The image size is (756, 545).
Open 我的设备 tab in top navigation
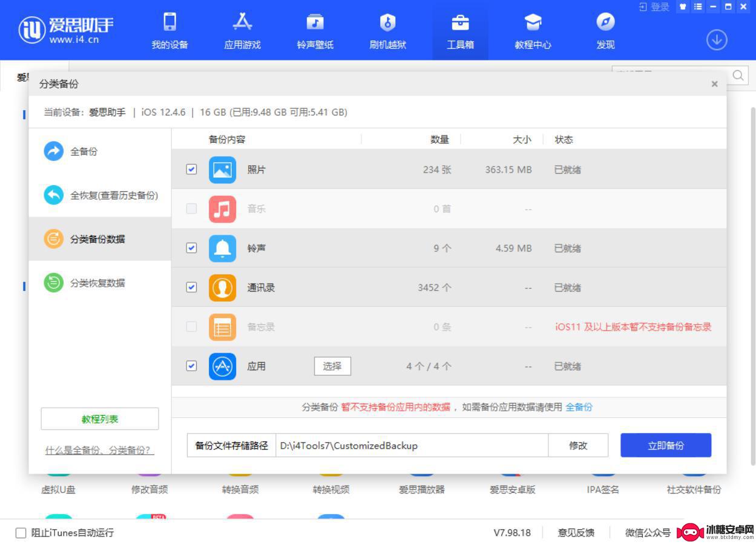pyautogui.click(x=169, y=30)
